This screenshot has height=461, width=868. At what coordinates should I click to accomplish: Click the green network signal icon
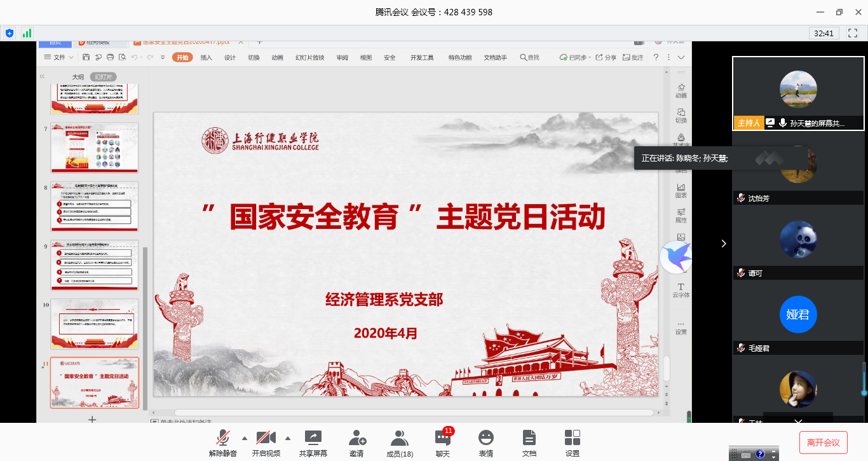(x=27, y=33)
